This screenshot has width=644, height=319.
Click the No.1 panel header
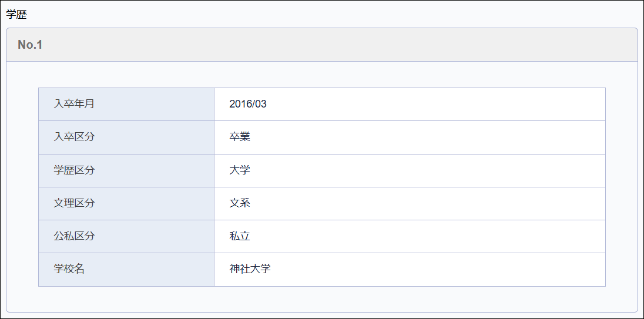pos(31,45)
